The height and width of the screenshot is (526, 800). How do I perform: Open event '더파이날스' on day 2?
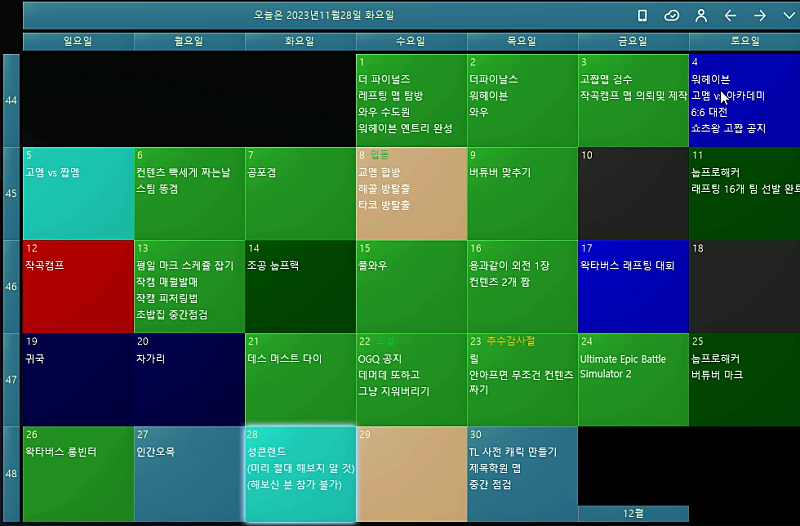coord(493,80)
